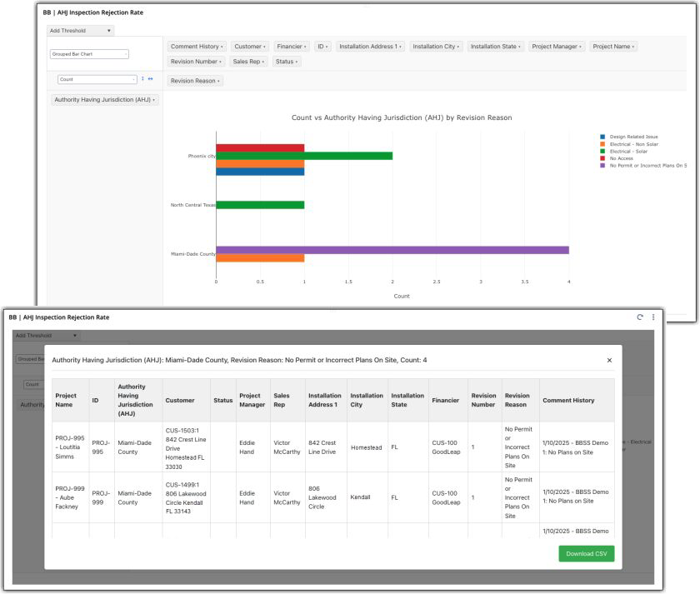Click the sort order icon beside Count
Screen dimensions: 700x594
tap(142, 79)
